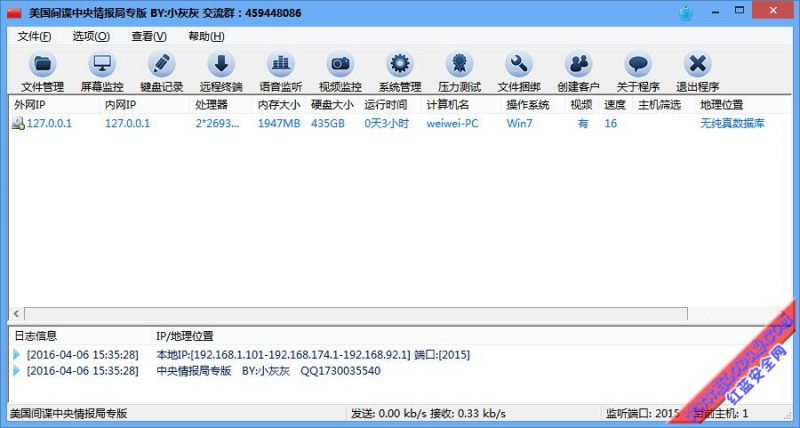Click the 2*2693... processor cell
The height and width of the screenshot is (428, 800).
pos(217,123)
